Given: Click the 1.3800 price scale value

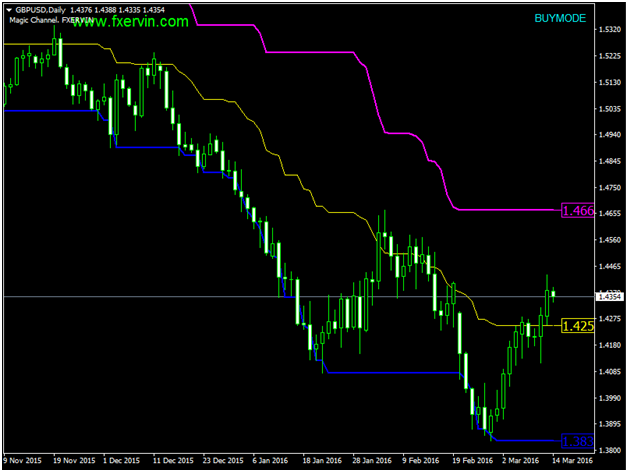Looking at the screenshot, I should (x=610, y=450).
